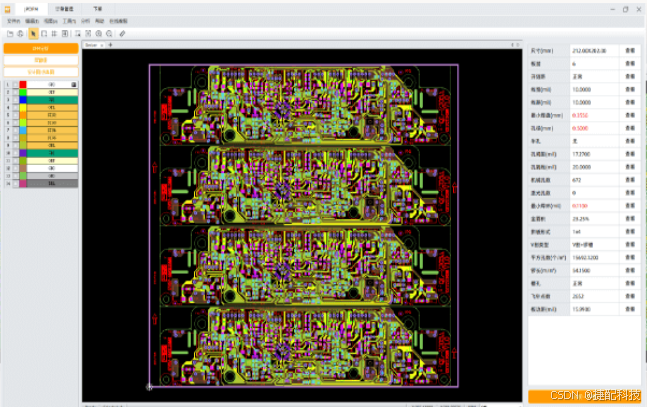Screen dimensions: 647x407
Task: Click view link for the 0.3556 row
Action: tap(630, 115)
